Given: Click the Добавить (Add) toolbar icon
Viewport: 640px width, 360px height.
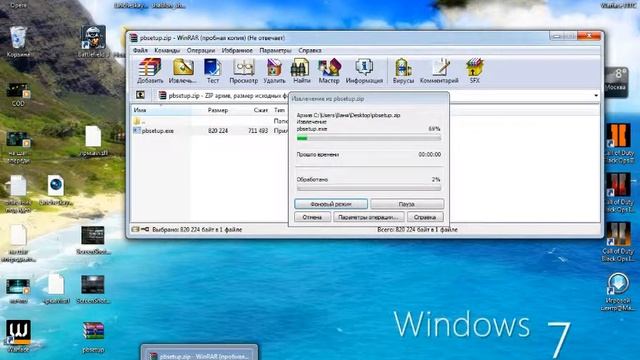Looking at the screenshot, I should 150,71.
